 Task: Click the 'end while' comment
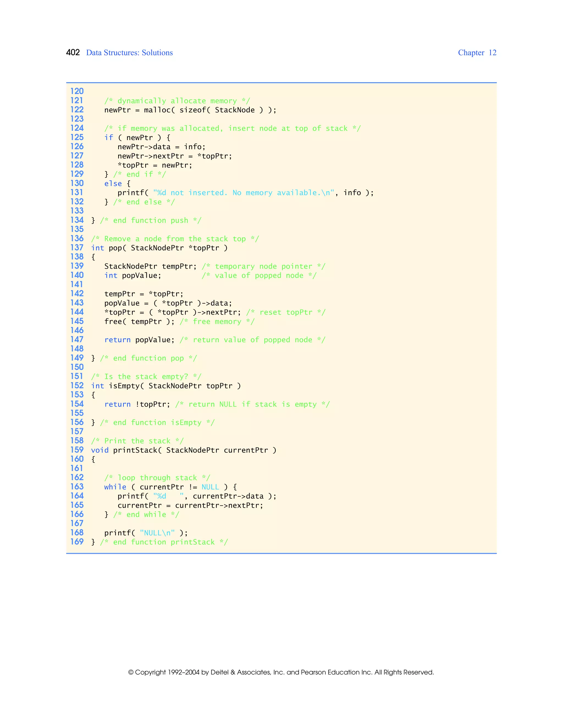pos(146,515)
